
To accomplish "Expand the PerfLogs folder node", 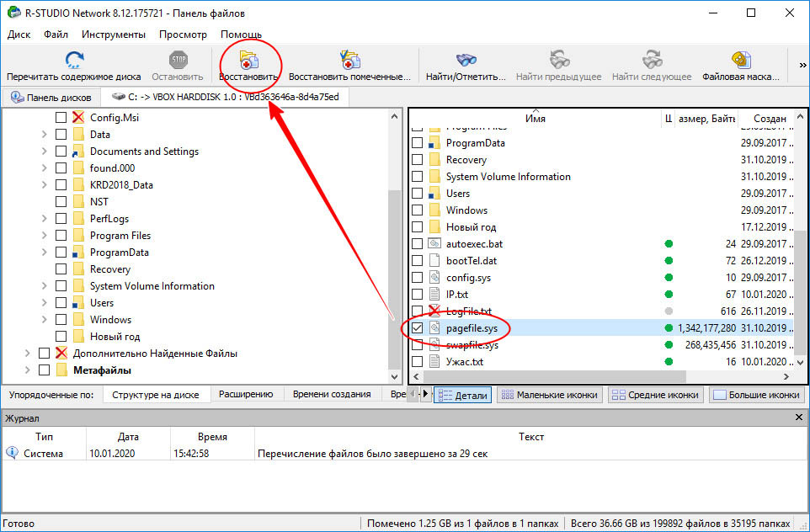I will [45, 219].
